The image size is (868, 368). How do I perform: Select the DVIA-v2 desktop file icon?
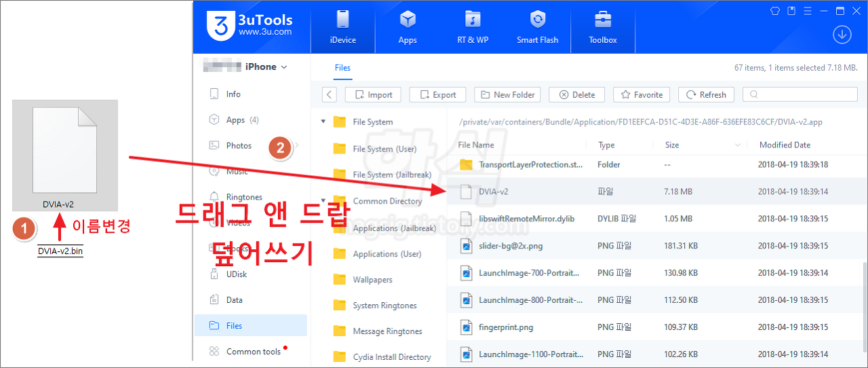[x=66, y=155]
